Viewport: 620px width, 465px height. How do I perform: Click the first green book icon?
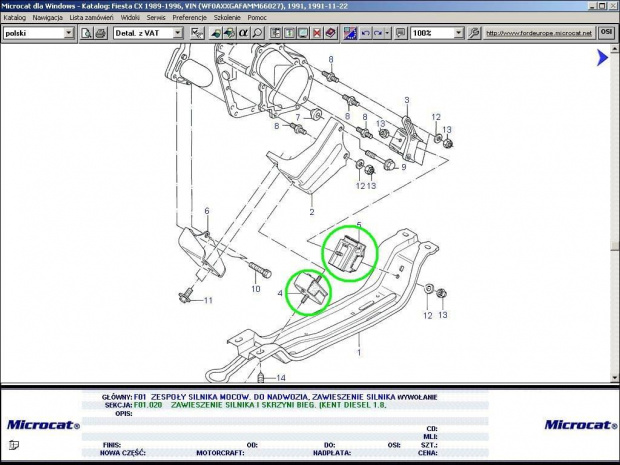click(215, 33)
